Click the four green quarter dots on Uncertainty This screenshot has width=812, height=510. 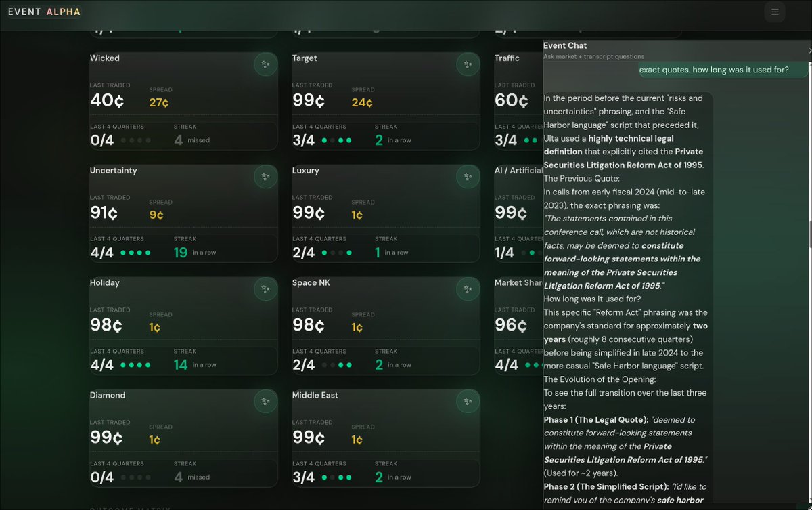[x=135, y=253]
